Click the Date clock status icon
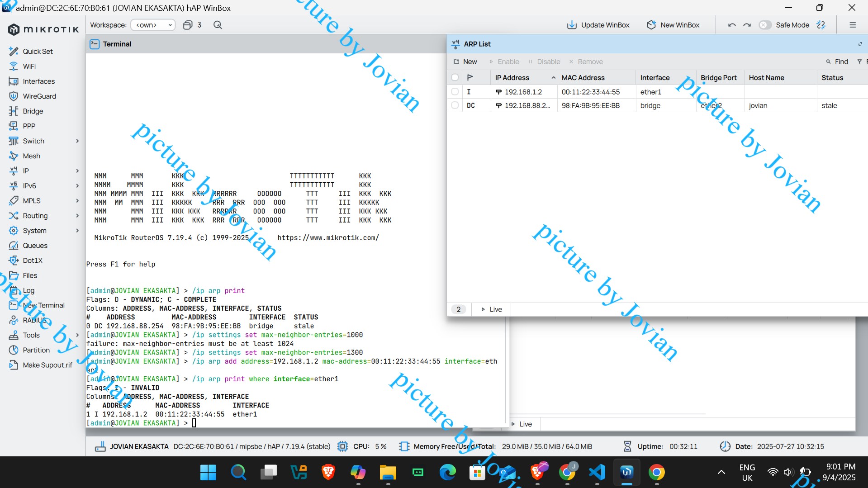 [x=725, y=446]
